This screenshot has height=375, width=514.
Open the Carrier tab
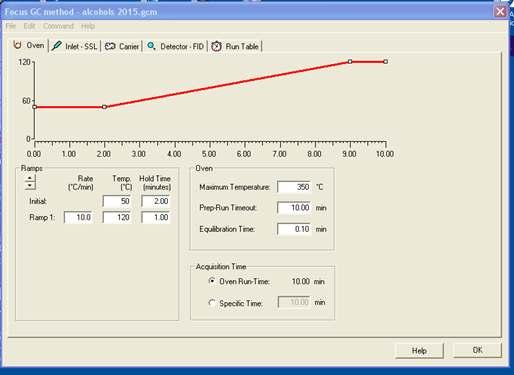click(x=122, y=46)
